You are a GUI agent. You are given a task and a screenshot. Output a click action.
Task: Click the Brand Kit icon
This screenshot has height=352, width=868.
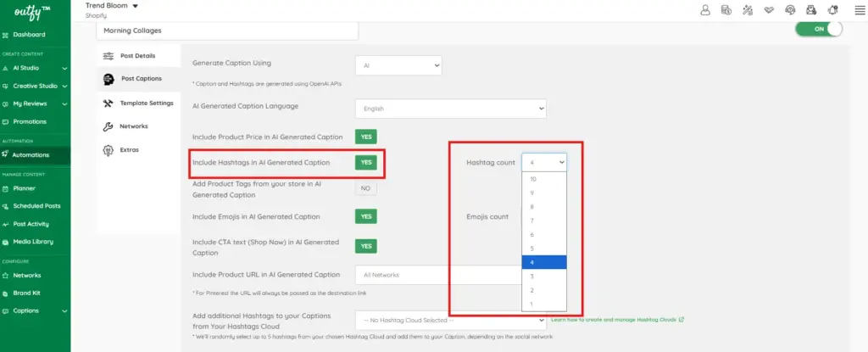(x=6, y=293)
